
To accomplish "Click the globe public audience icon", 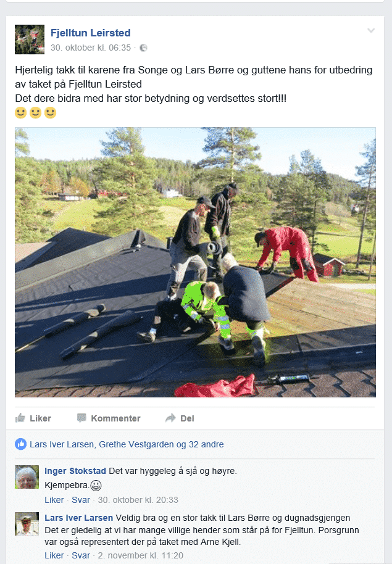I will coord(143,48).
